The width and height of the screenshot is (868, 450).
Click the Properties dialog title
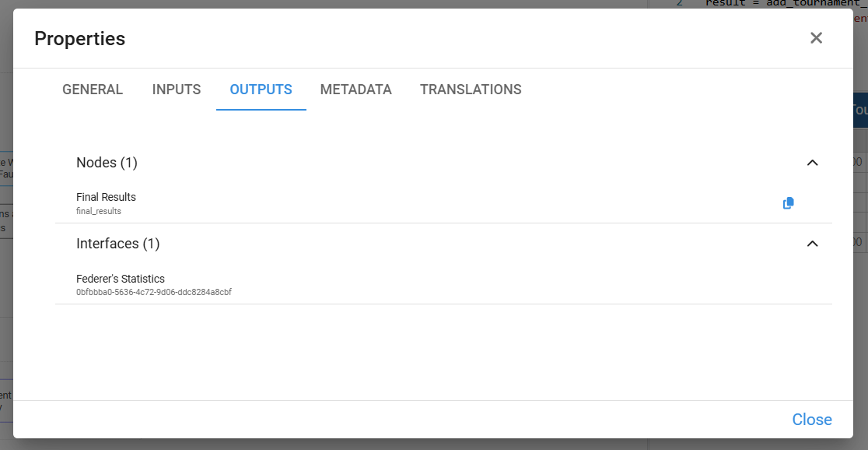79,38
